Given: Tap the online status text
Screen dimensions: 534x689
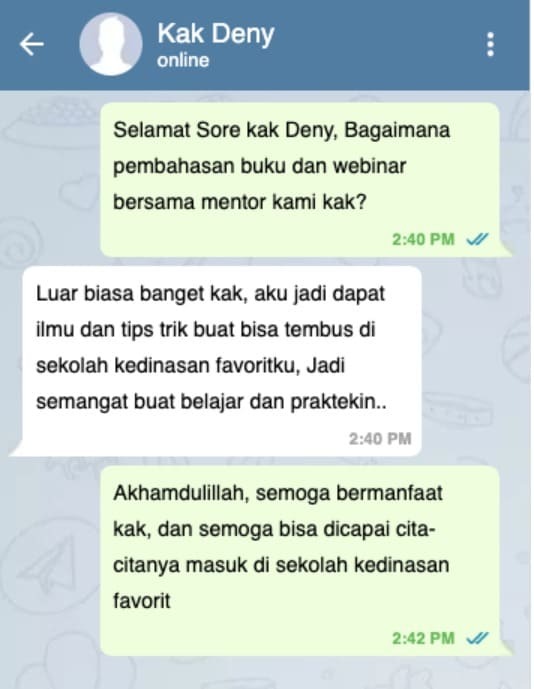Looking at the screenshot, I should point(183,60).
